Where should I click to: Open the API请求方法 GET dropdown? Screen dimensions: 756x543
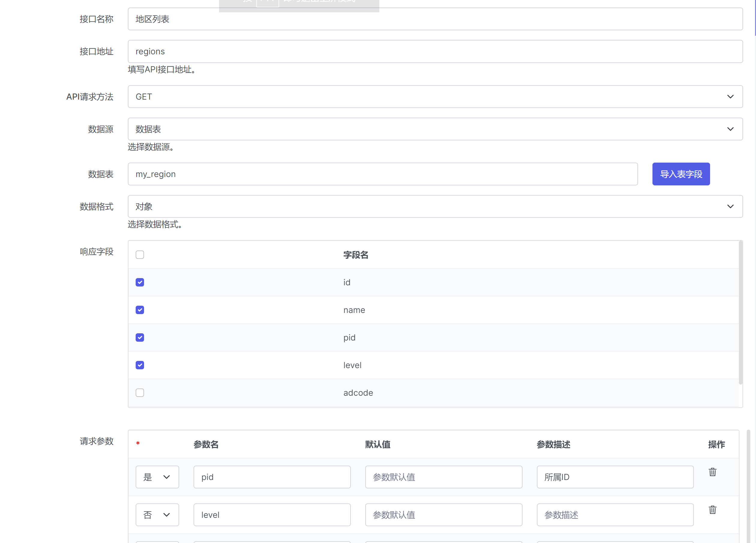(435, 97)
